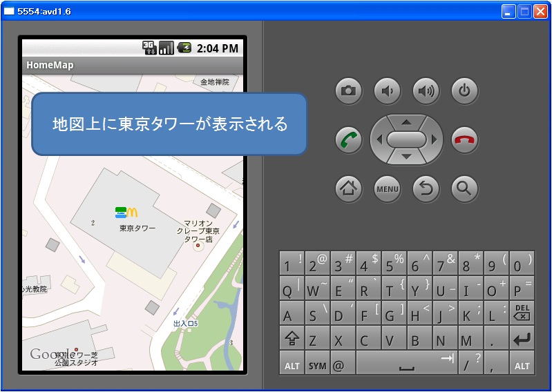Click the G key on the keyboard

tap(394, 313)
